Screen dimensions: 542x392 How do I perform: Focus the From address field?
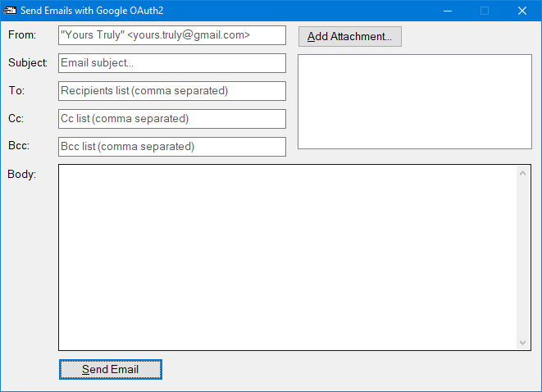click(x=171, y=35)
